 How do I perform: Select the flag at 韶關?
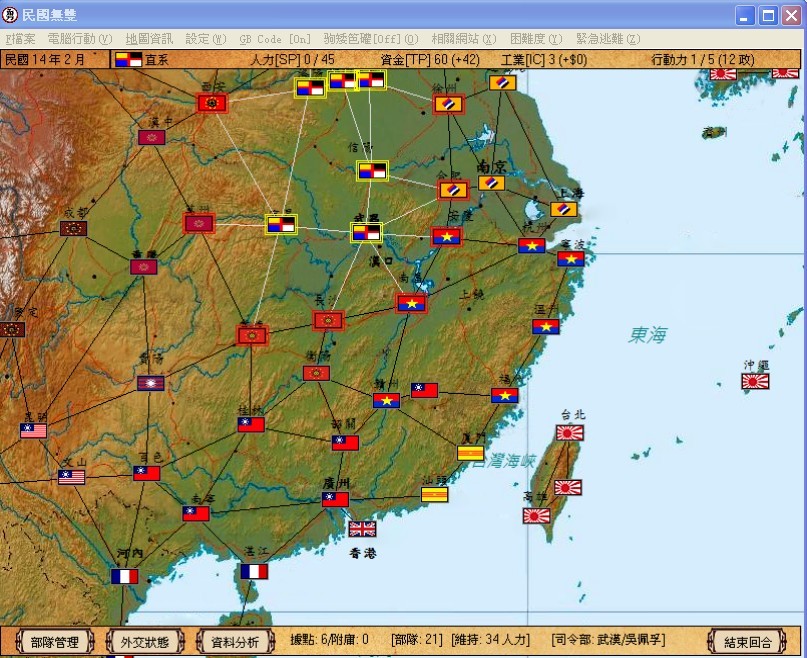345,443
